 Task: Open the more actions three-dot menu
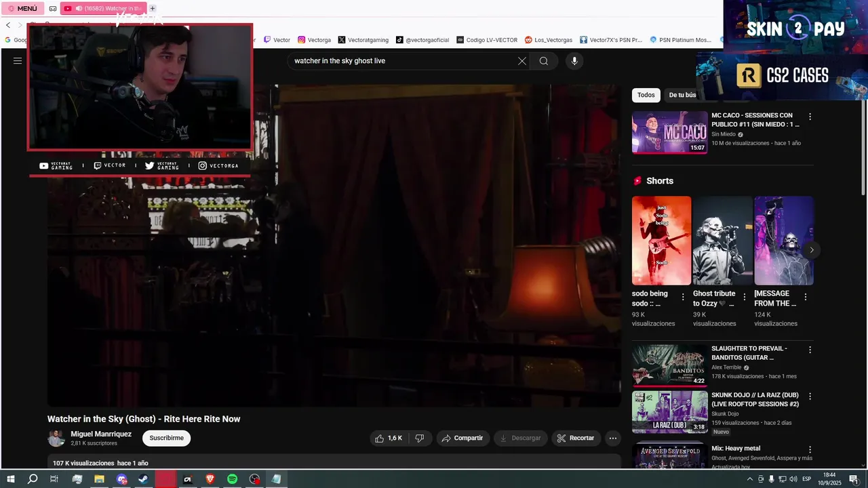tap(613, 438)
